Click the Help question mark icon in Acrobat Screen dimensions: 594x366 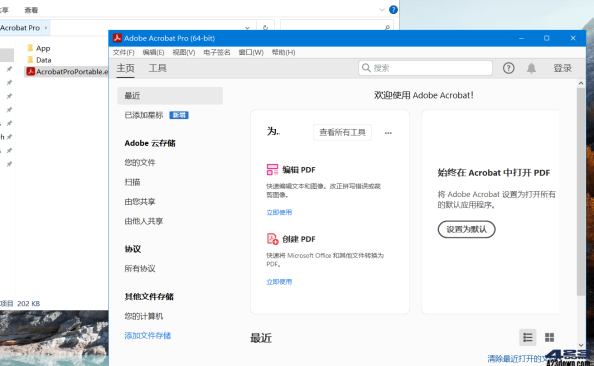pyautogui.click(x=508, y=68)
